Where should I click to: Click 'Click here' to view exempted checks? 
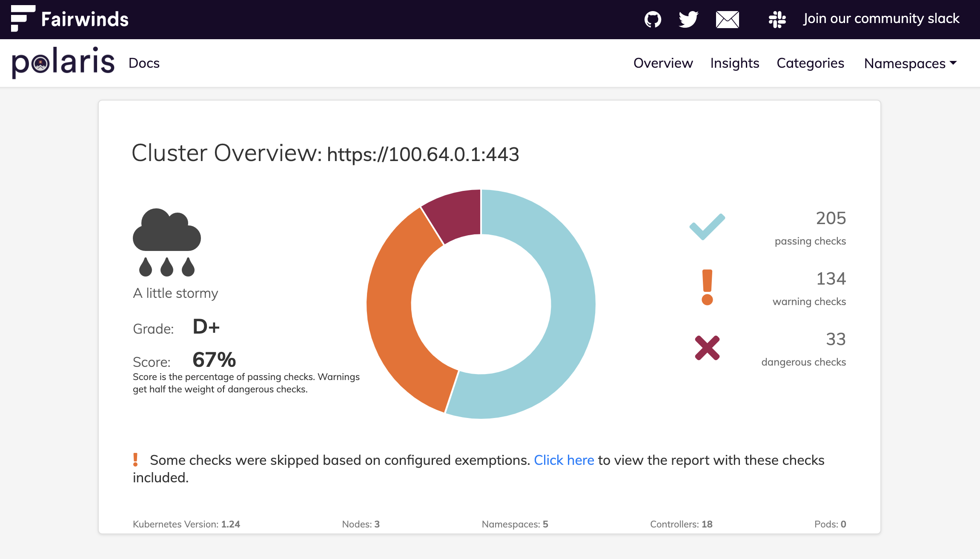pyautogui.click(x=564, y=460)
